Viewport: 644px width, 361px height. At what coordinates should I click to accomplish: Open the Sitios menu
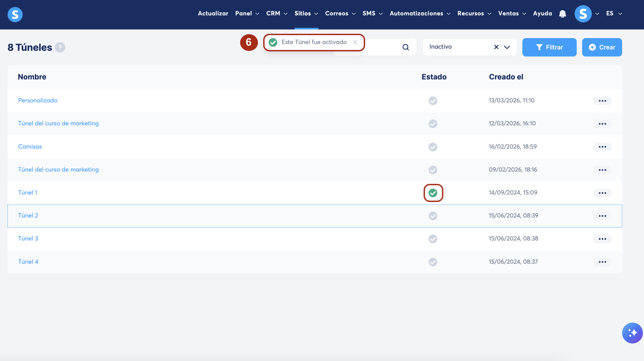point(306,14)
